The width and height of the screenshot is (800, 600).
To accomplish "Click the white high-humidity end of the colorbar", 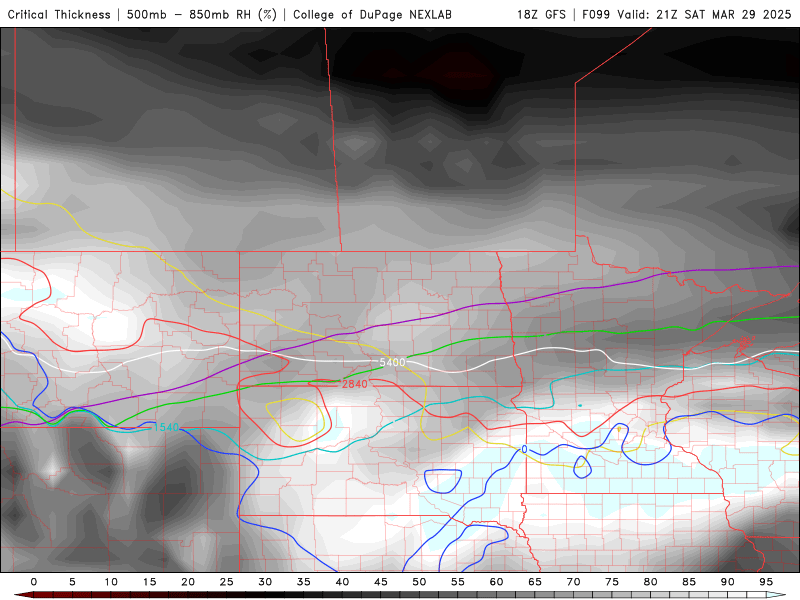I will 776,595.
